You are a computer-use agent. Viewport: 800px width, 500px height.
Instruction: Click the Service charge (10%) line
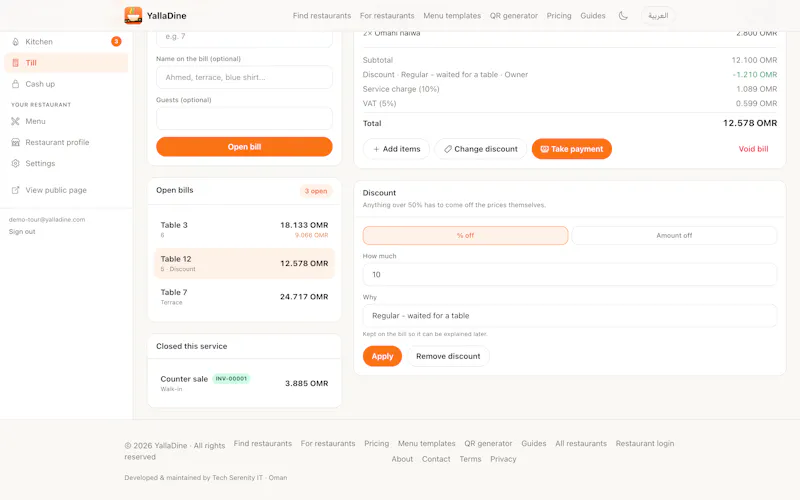pyautogui.click(x=570, y=89)
